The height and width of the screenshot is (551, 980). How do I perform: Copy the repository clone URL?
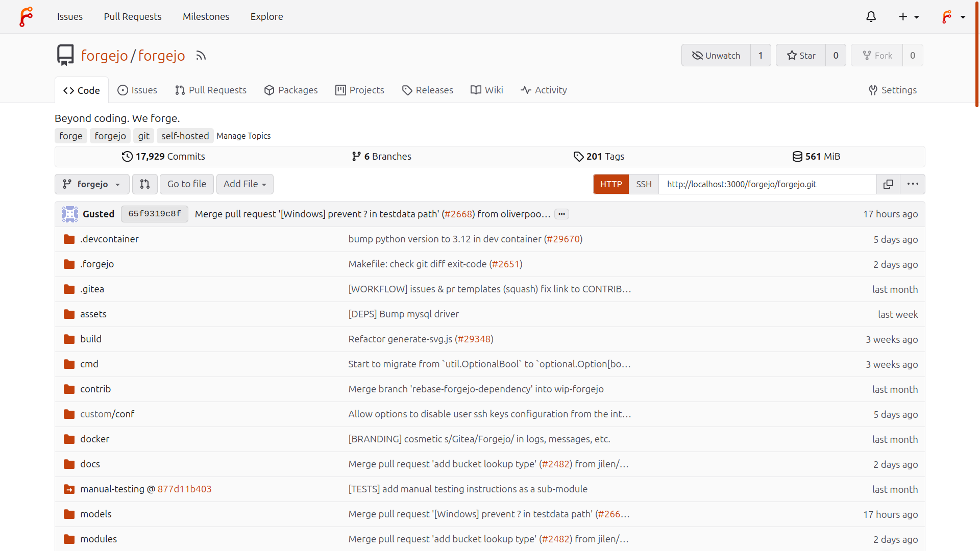pos(889,184)
